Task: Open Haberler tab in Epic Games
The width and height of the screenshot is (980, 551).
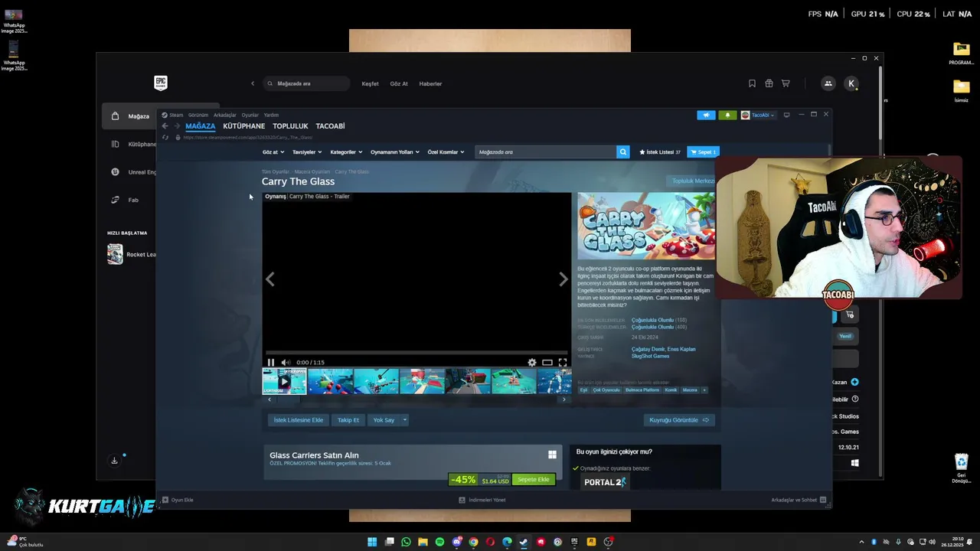Action: click(x=430, y=83)
